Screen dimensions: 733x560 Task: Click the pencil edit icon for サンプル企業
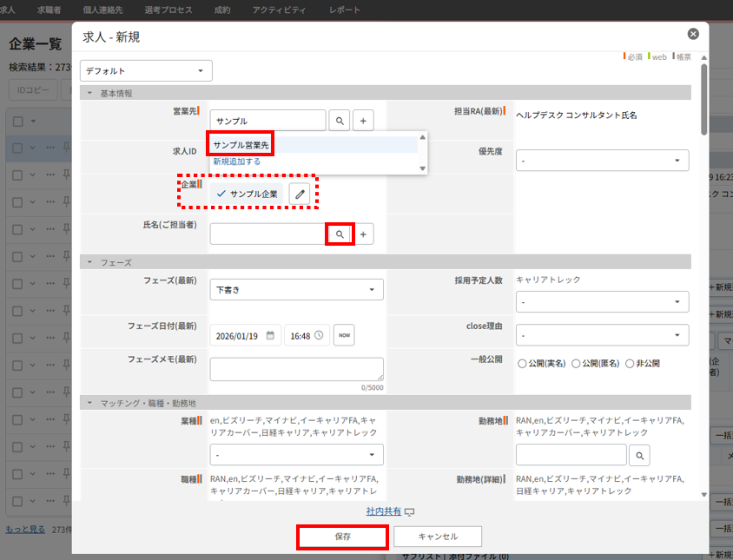[x=300, y=194]
